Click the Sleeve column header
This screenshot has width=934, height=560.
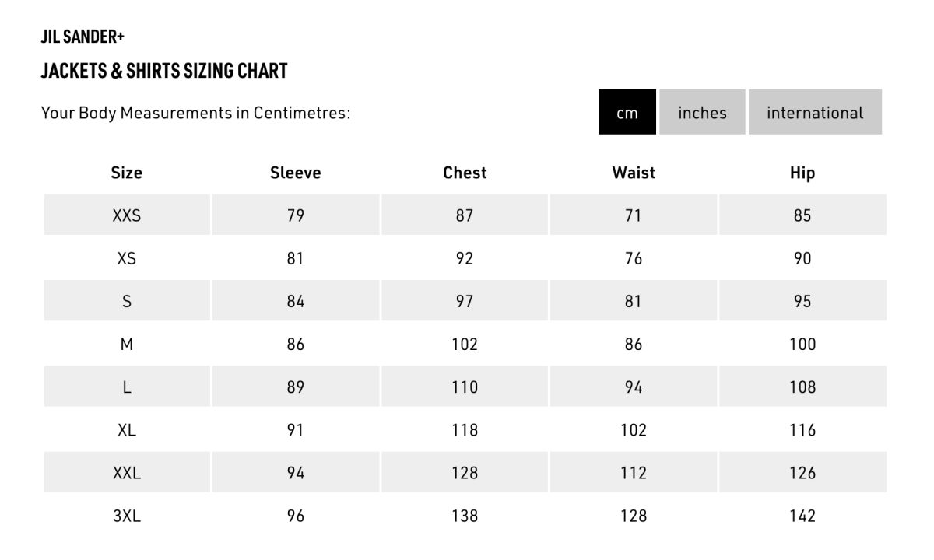(296, 173)
